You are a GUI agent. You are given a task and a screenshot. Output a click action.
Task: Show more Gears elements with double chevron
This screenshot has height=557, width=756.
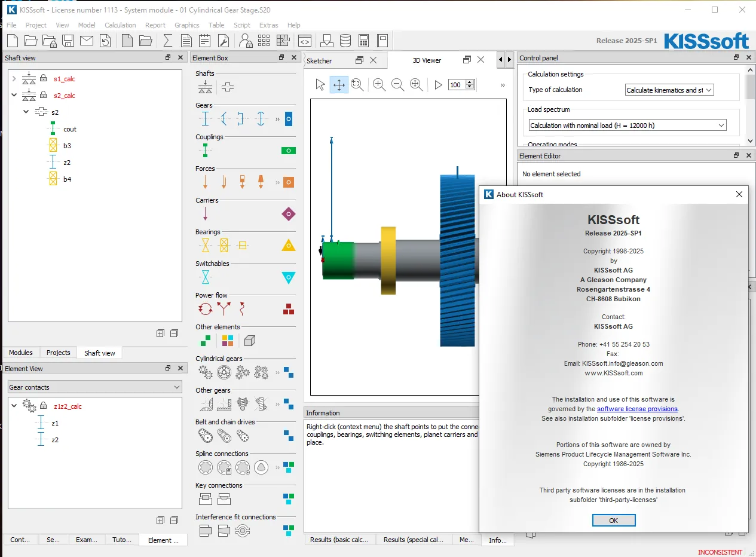277,120
